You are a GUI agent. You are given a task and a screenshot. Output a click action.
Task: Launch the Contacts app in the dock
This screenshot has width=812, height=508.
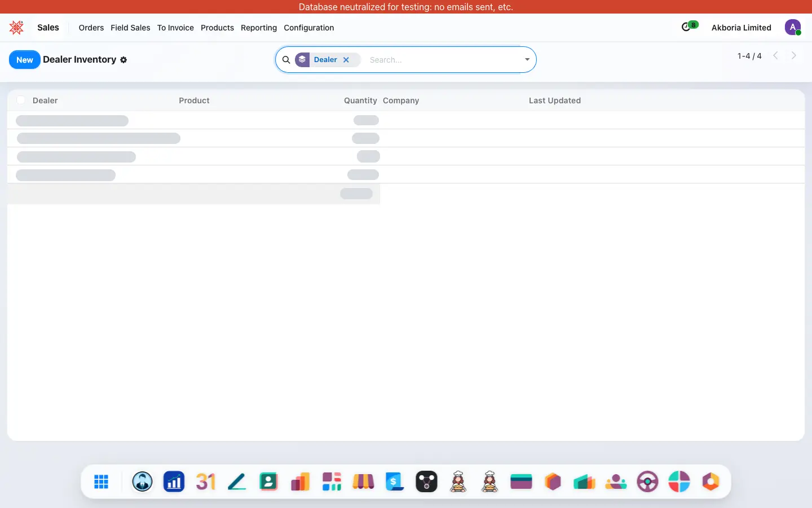click(269, 481)
